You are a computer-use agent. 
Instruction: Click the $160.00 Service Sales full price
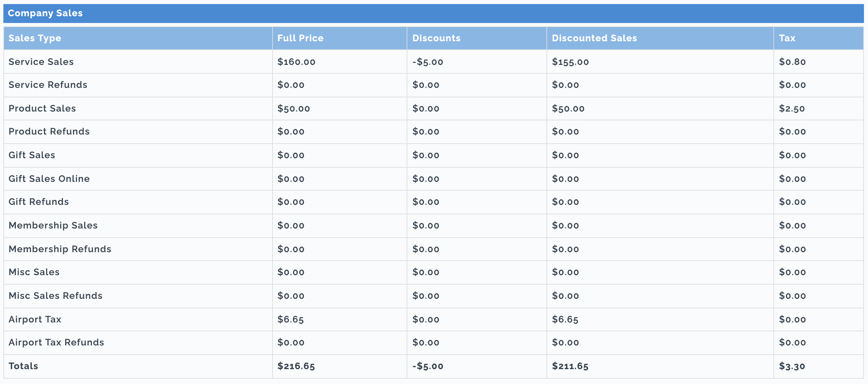[296, 62]
